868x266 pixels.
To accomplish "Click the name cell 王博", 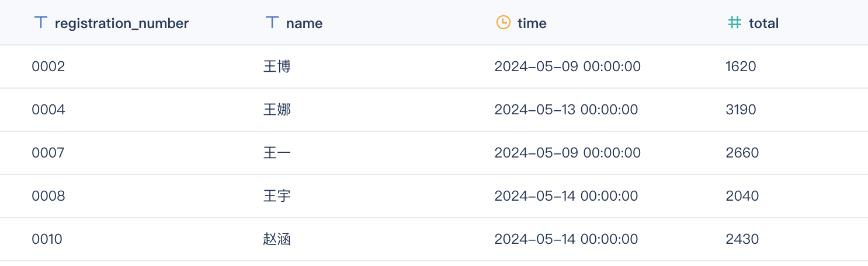I will click(x=277, y=66).
